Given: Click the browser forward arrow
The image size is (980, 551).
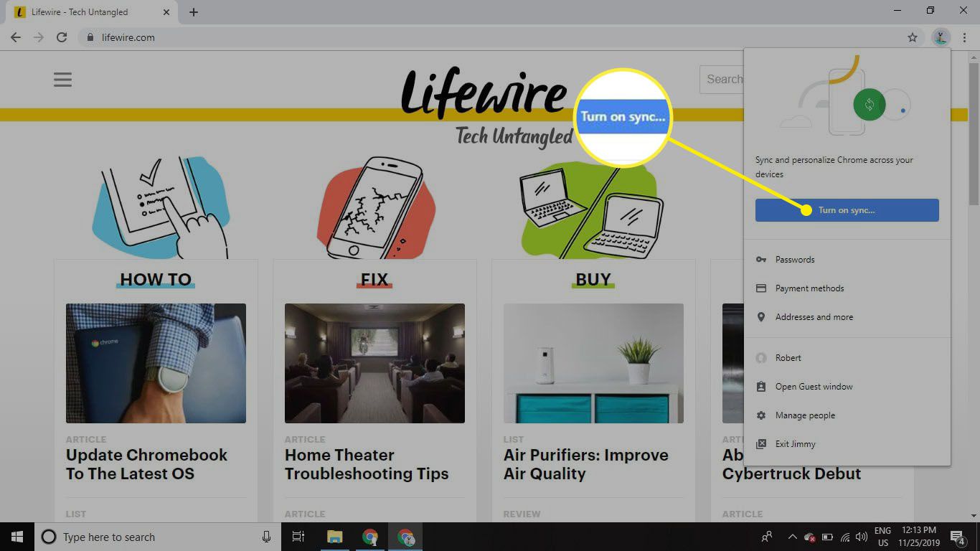Looking at the screenshot, I should (38, 37).
